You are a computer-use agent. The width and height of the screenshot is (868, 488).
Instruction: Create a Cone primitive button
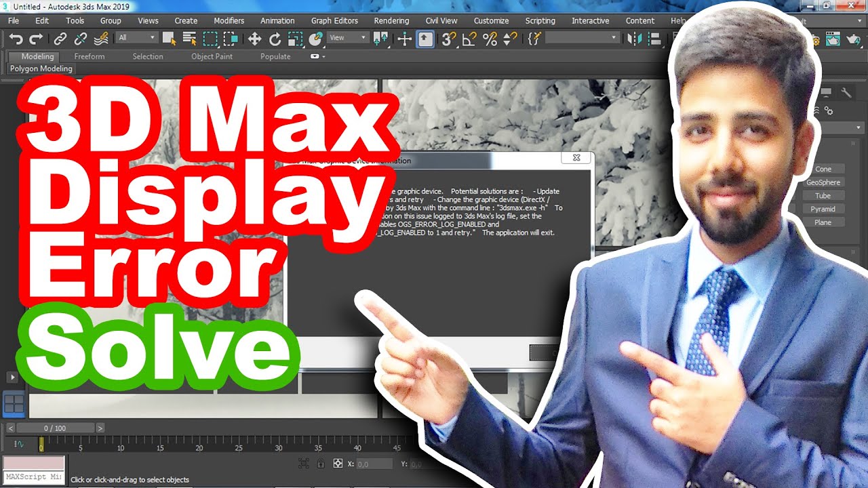tap(823, 169)
